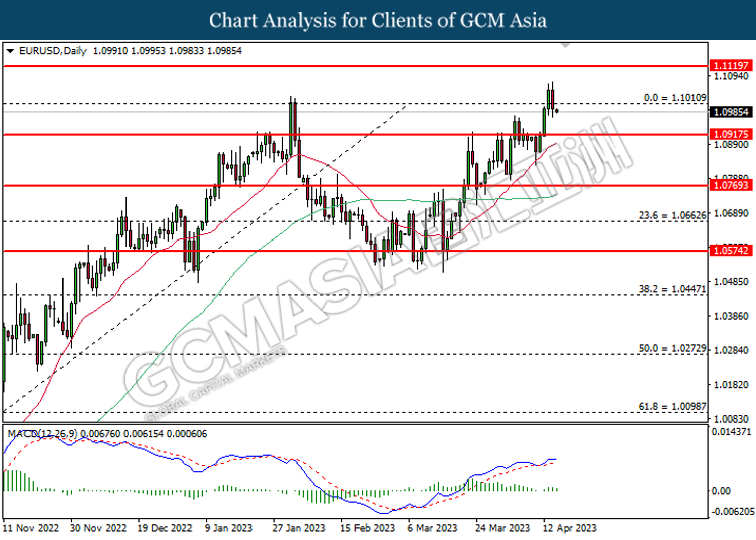The image size is (756, 540).
Task: Click the 1.03860 price axis value
Action: [731, 316]
